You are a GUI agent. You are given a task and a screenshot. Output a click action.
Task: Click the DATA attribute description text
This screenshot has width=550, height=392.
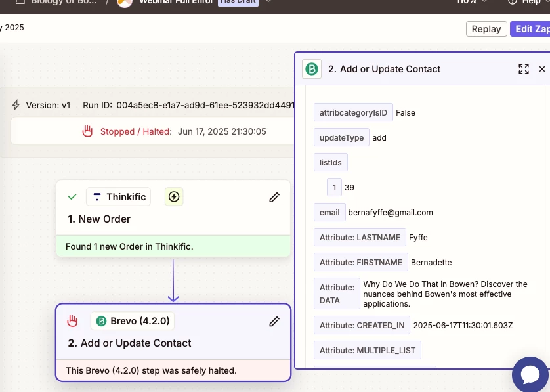445,294
